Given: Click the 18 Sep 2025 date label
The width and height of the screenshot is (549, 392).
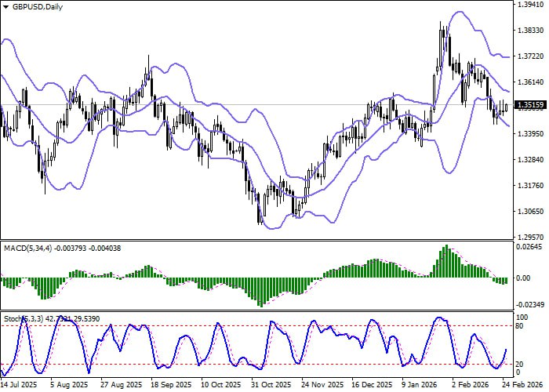Looking at the screenshot, I should (169, 386).
